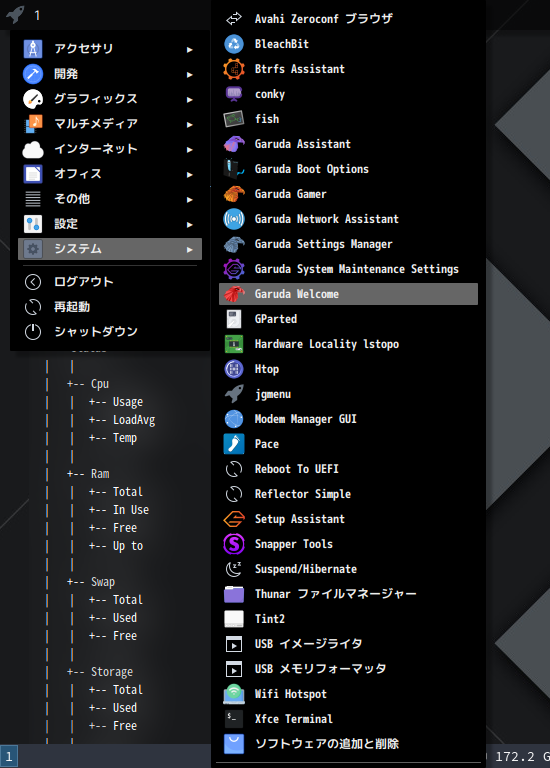
Task: Click the Avahi Zeroconf browser icon
Action: click(234, 19)
